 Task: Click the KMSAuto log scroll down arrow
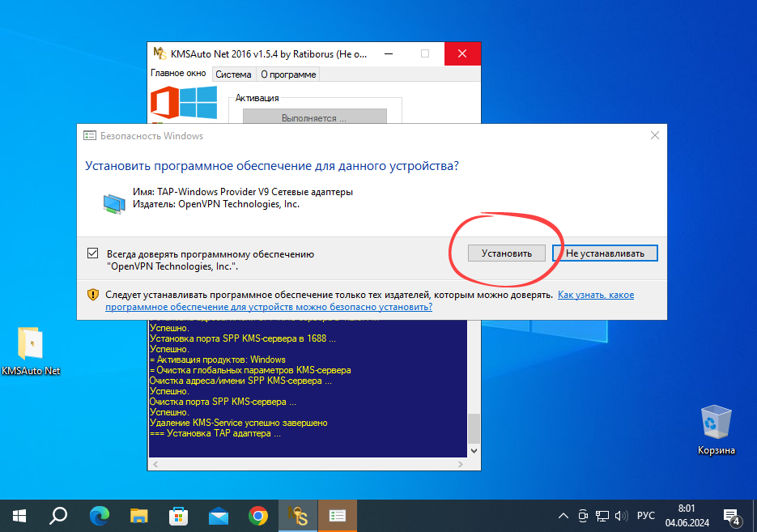coord(474,451)
